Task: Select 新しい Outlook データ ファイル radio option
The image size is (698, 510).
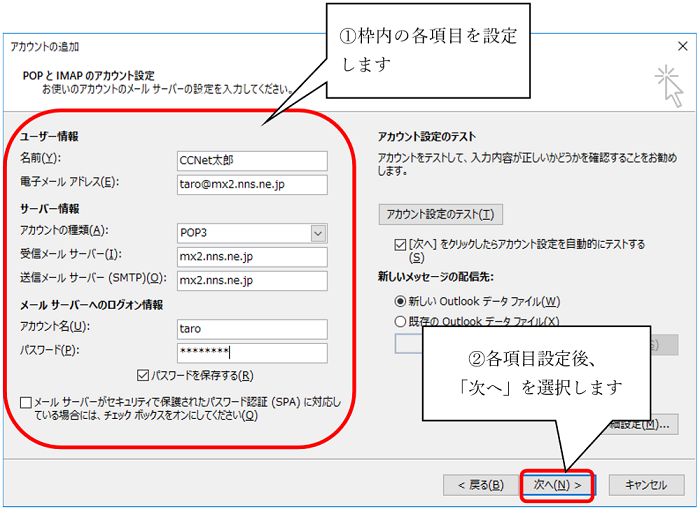Action: (x=401, y=300)
